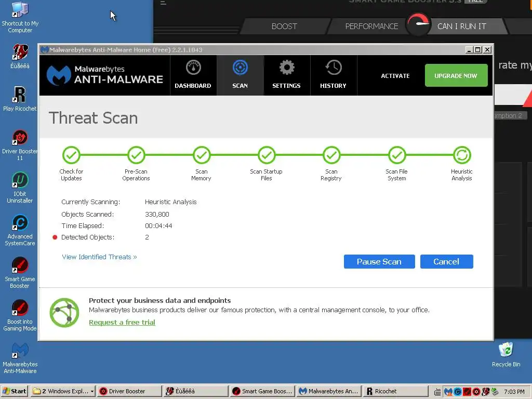Switch to Ricochet taskbar button

click(395, 391)
